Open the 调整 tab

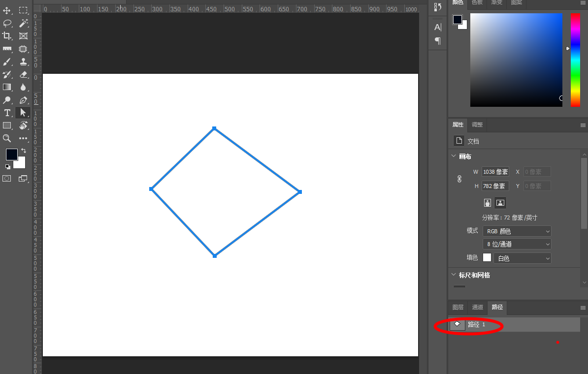477,125
